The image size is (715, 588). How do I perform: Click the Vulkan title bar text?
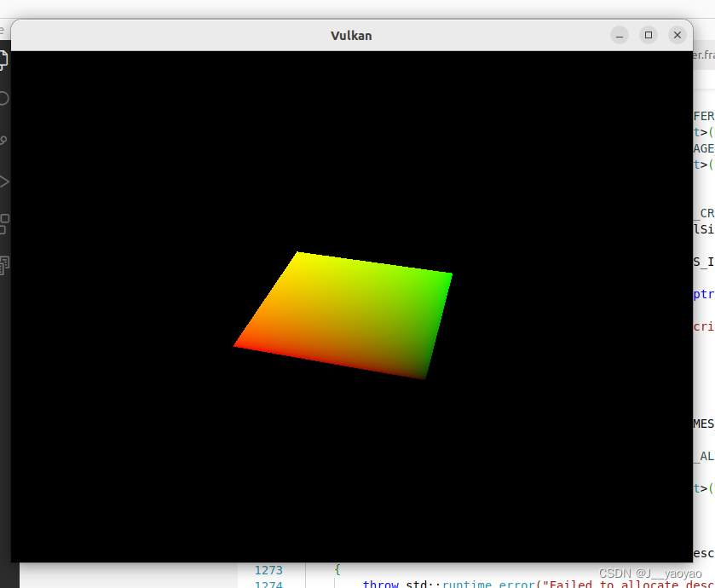point(351,35)
